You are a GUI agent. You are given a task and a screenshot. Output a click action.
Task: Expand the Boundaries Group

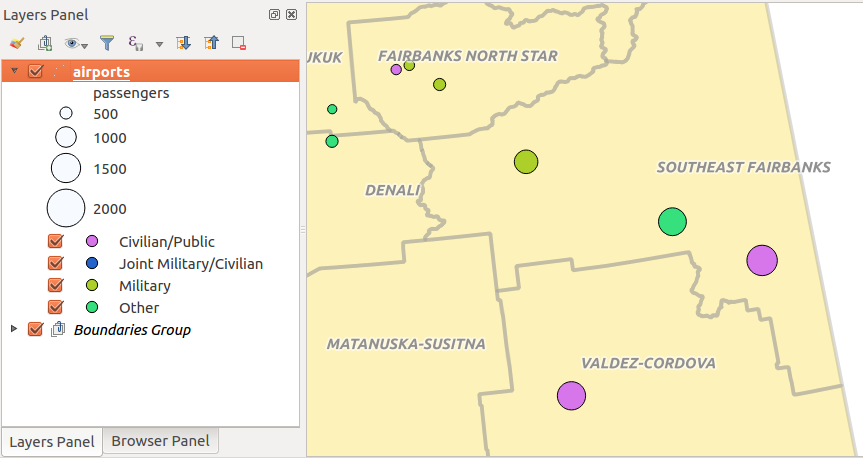[x=14, y=329]
